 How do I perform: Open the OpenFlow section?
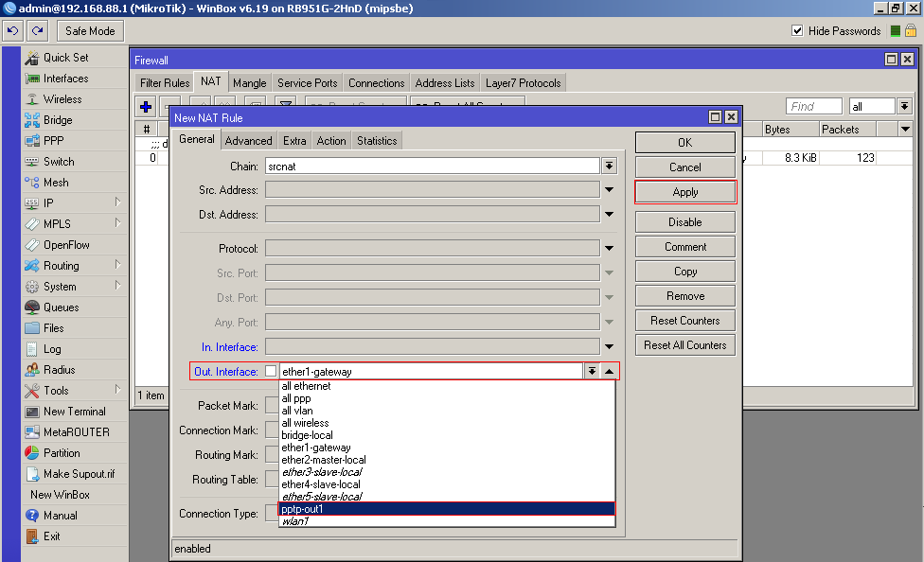click(66, 245)
